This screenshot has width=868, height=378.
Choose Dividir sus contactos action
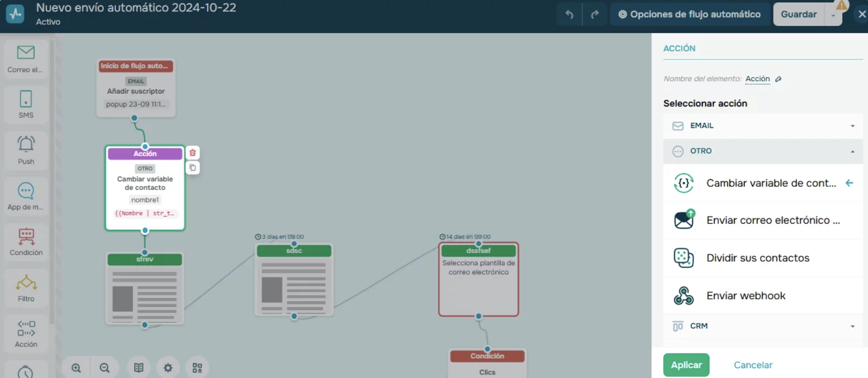(x=757, y=258)
